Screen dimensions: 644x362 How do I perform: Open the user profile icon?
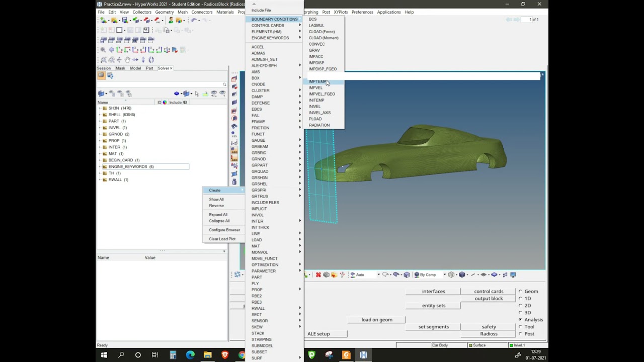(x=171, y=20)
